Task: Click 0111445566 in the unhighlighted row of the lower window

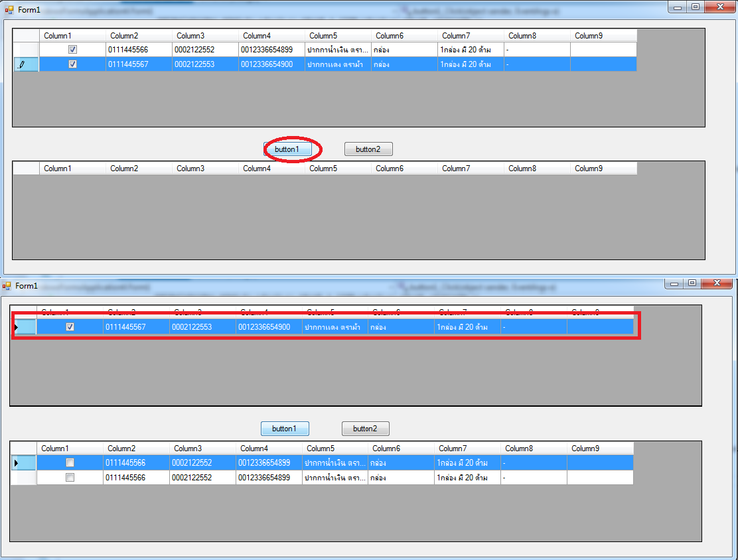Action: tap(136, 478)
